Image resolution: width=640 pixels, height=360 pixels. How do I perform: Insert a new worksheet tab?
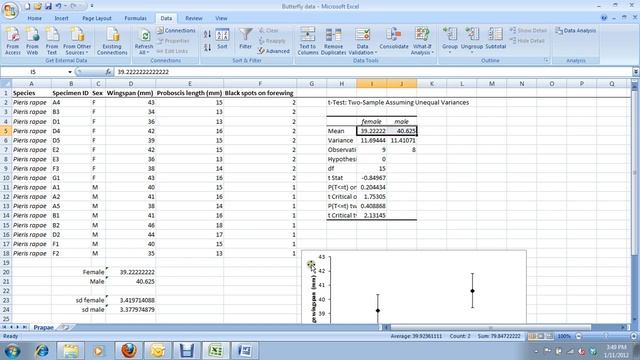coord(64,327)
